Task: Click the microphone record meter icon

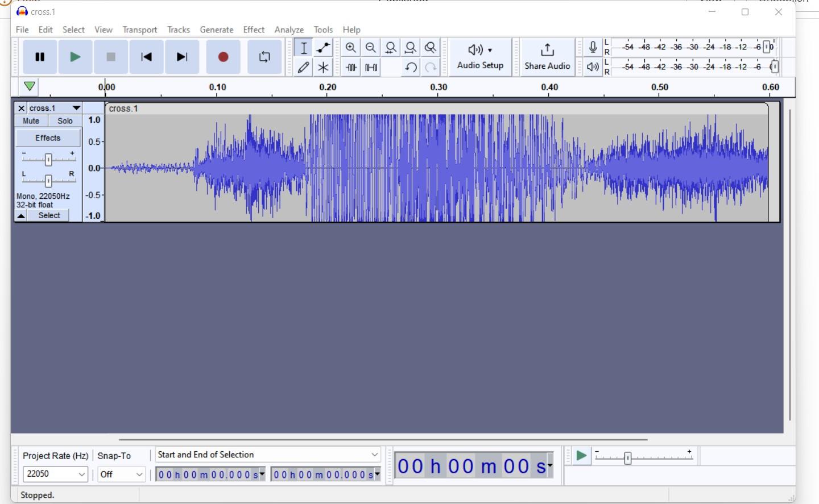Action: click(x=593, y=47)
